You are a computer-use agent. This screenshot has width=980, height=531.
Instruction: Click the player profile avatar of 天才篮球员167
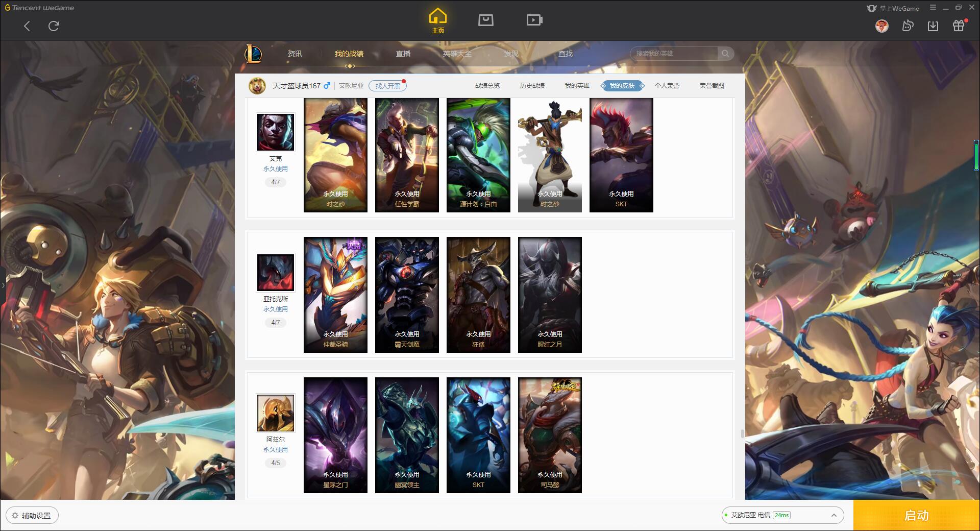[257, 86]
